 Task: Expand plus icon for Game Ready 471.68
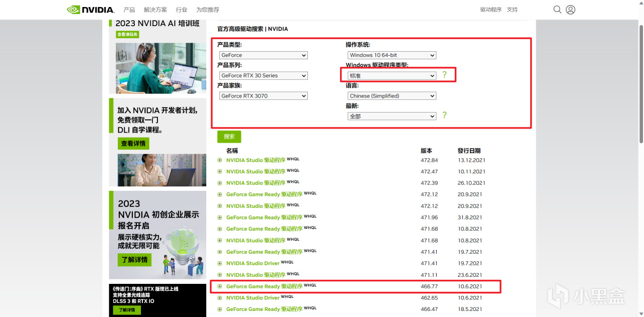point(220,229)
